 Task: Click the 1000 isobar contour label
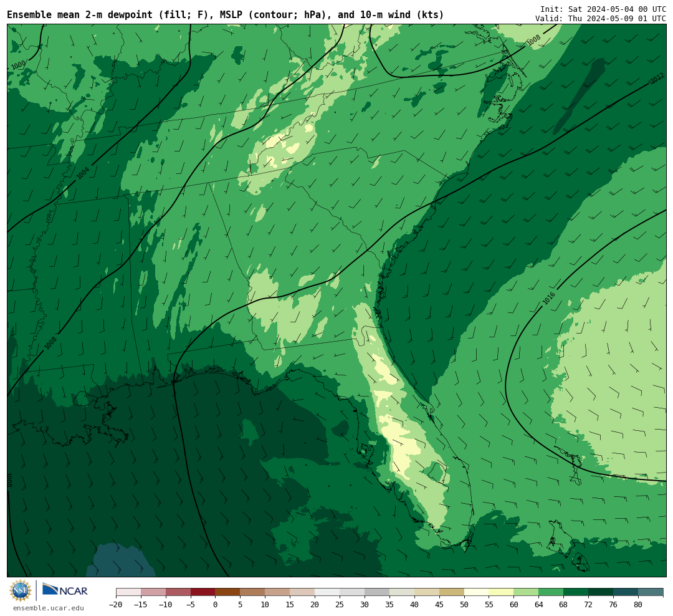(x=19, y=65)
